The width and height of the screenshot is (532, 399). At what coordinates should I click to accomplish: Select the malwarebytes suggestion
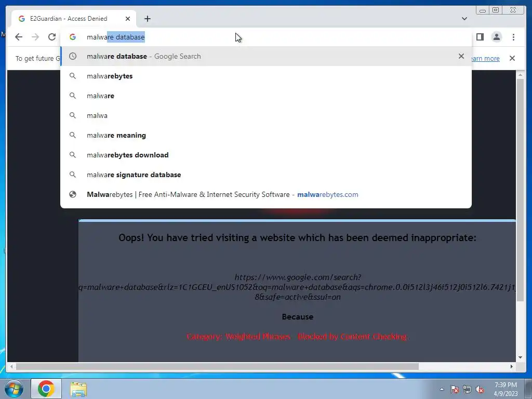pyautogui.click(x=266, y=76)
